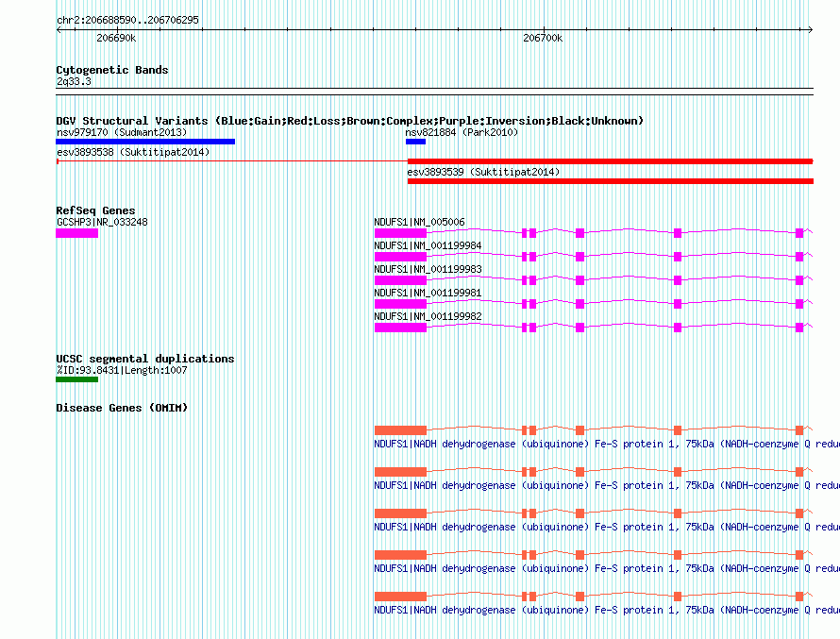The height and width of the screenshot is (639, 840).
Task: Click the 206700k scale label
Action: click(x=543, y=38)
